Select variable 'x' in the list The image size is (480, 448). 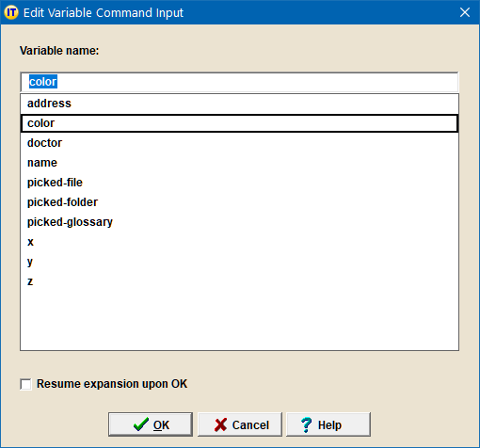(239, 242)
